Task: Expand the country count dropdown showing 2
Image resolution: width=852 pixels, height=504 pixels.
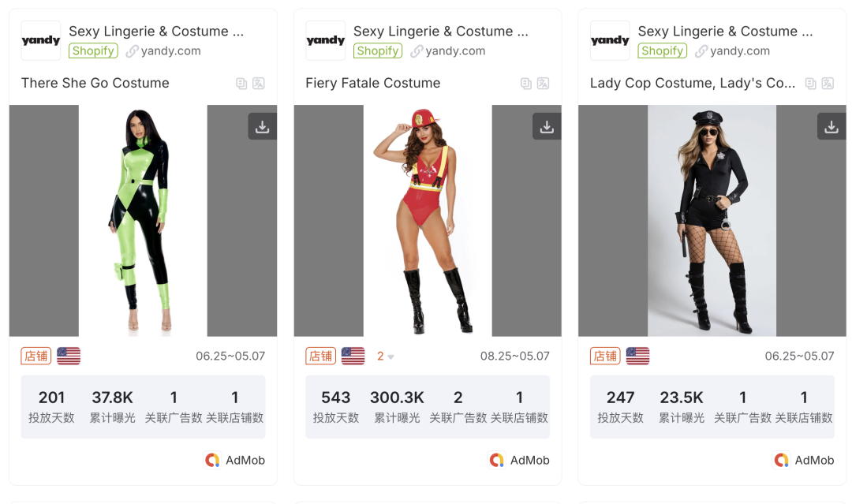Action: point(385,357)
